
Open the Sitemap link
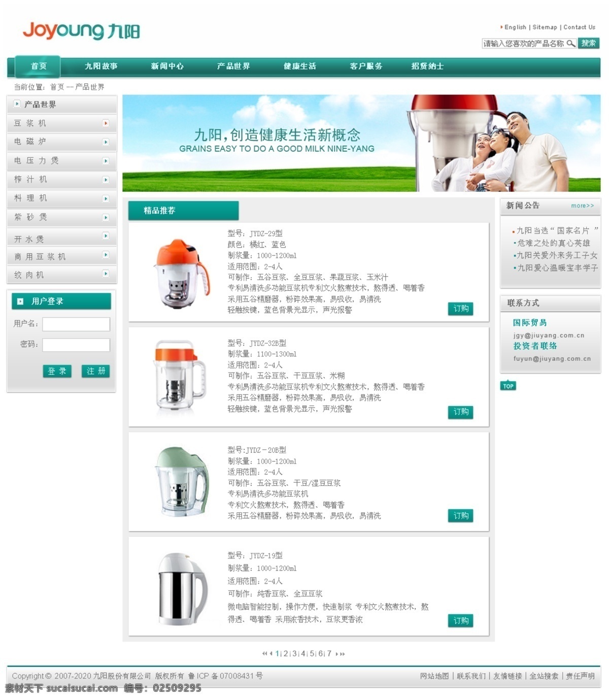click(545, 27)
